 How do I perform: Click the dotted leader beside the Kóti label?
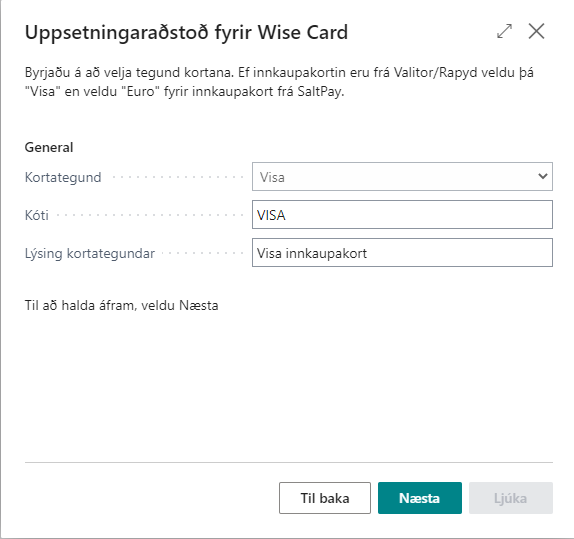click(150, 215)
